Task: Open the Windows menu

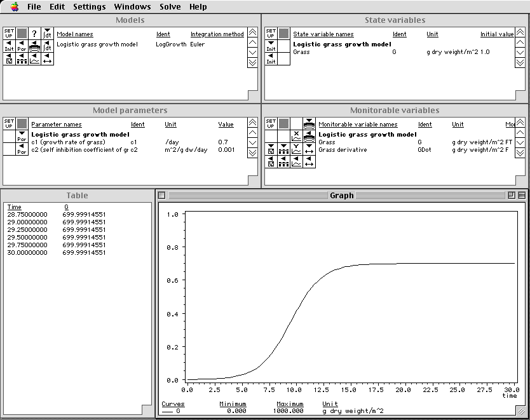Action: pyautogui.click(x=132, y=7)
